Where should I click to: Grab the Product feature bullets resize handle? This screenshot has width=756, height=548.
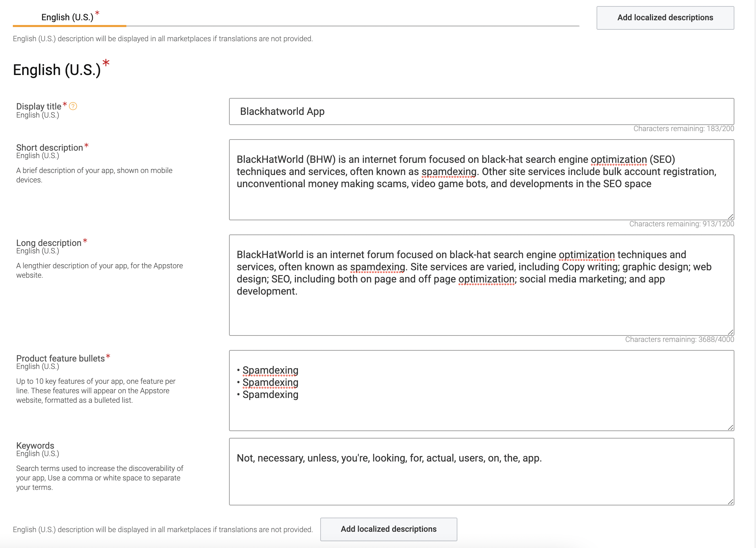point(730,427)
